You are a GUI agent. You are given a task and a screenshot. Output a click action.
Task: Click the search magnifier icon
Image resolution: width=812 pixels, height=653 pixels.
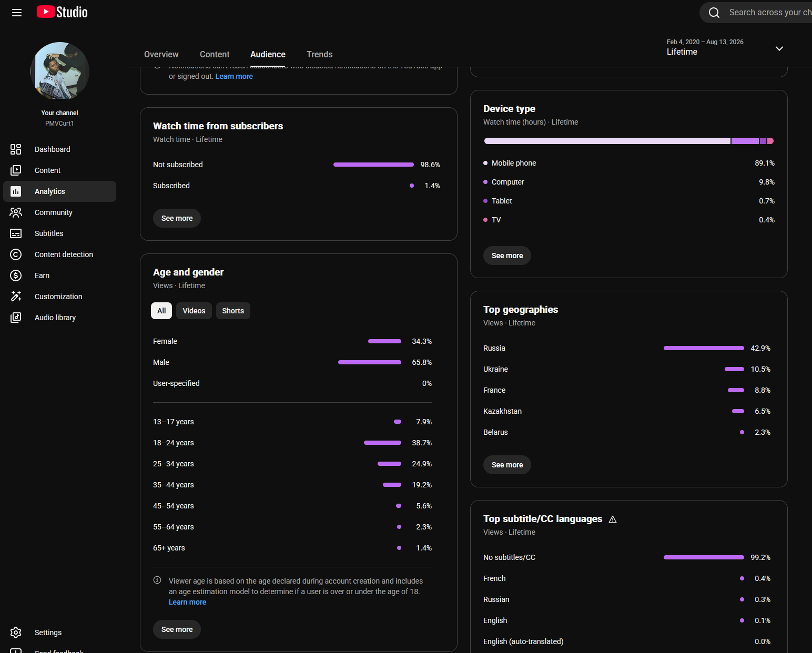[714, 13]
